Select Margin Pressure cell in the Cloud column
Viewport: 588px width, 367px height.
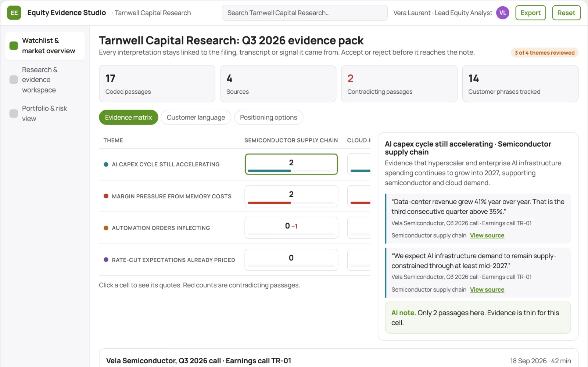359,196
